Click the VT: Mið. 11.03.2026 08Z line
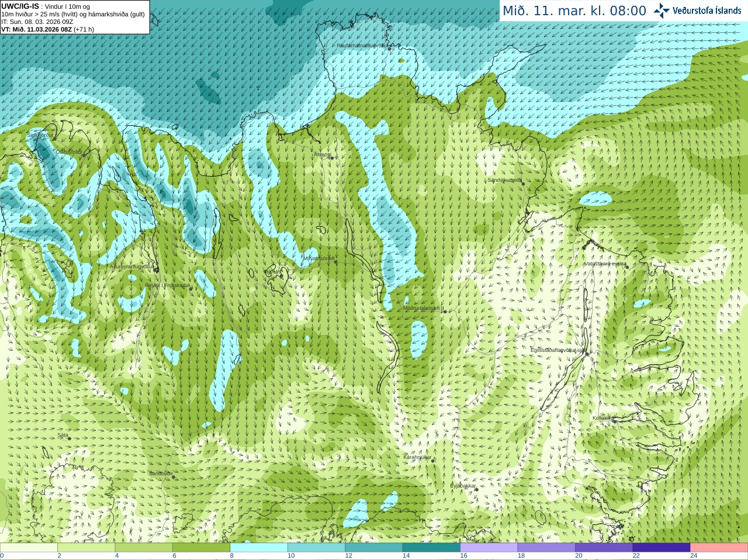748x560 pixels. (47, 29)
